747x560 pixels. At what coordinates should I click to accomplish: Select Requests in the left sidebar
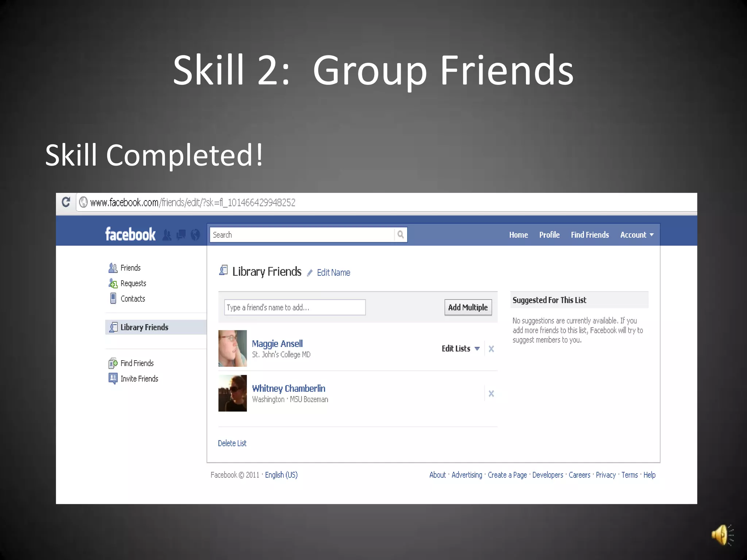point(133,283)
